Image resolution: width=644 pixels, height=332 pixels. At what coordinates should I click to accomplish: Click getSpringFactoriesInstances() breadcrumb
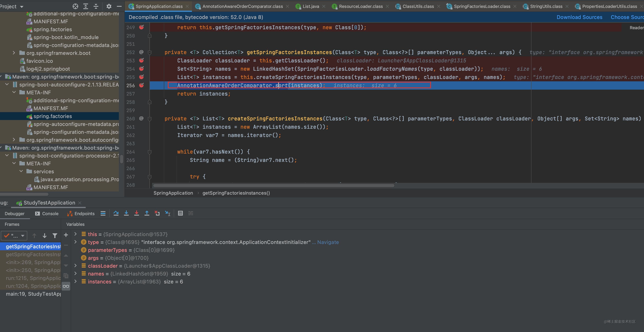click(x=236, y=193)
